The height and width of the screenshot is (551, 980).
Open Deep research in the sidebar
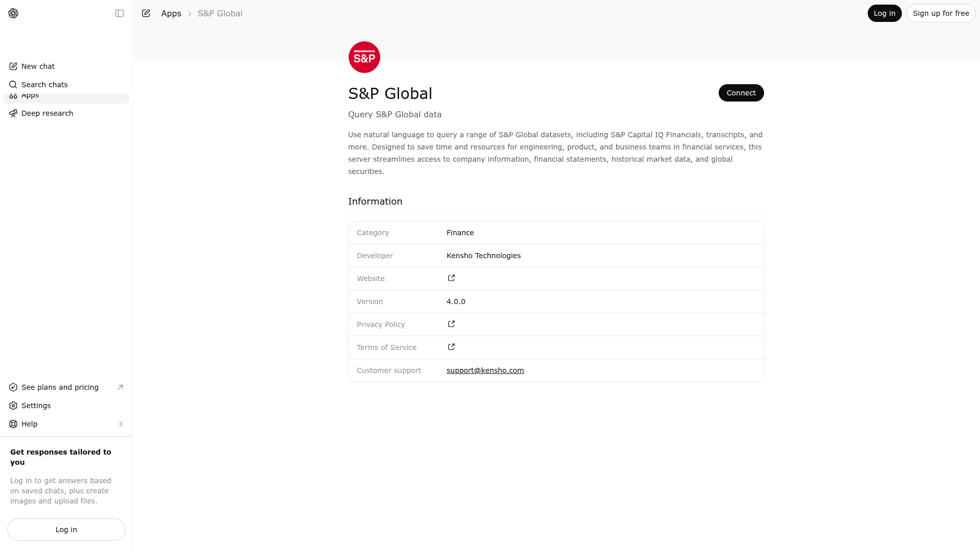(x=66, y=113)
